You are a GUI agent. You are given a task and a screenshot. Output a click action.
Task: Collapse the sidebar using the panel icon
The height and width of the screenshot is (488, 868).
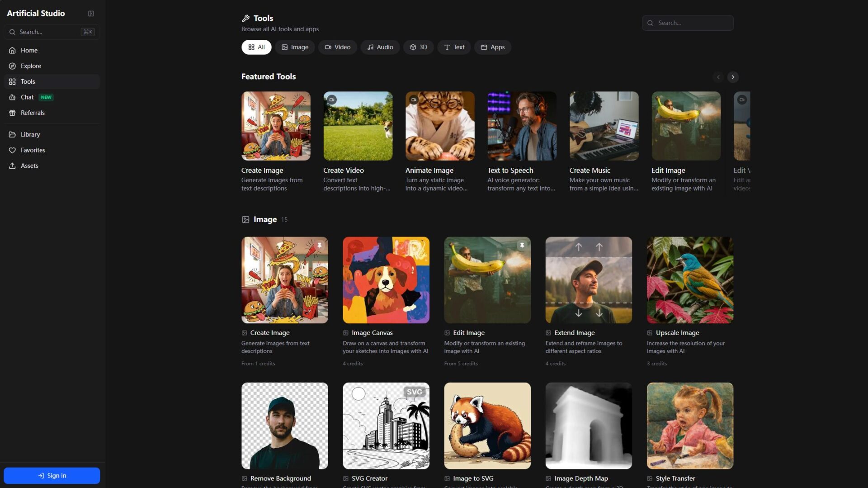(91, 14)
